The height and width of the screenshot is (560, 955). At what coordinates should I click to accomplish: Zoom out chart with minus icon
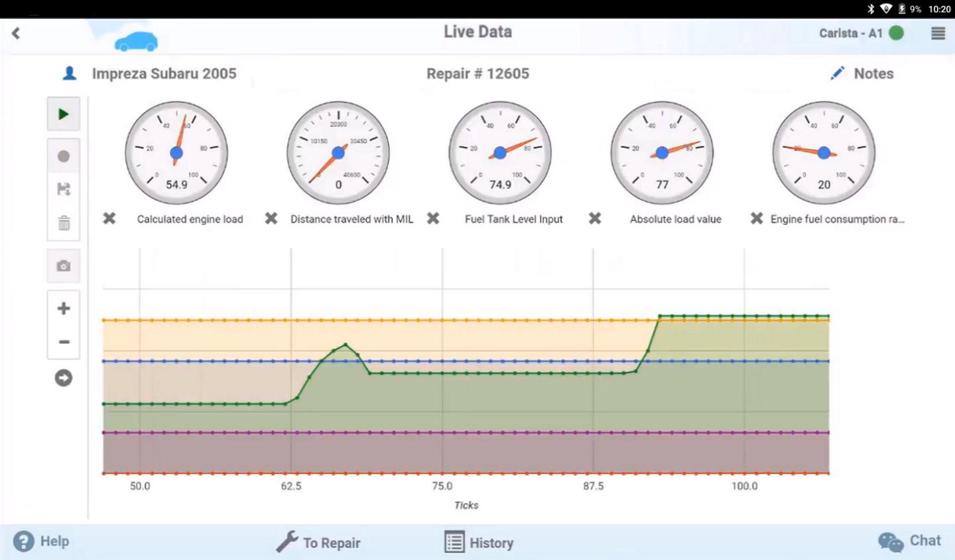64,342
